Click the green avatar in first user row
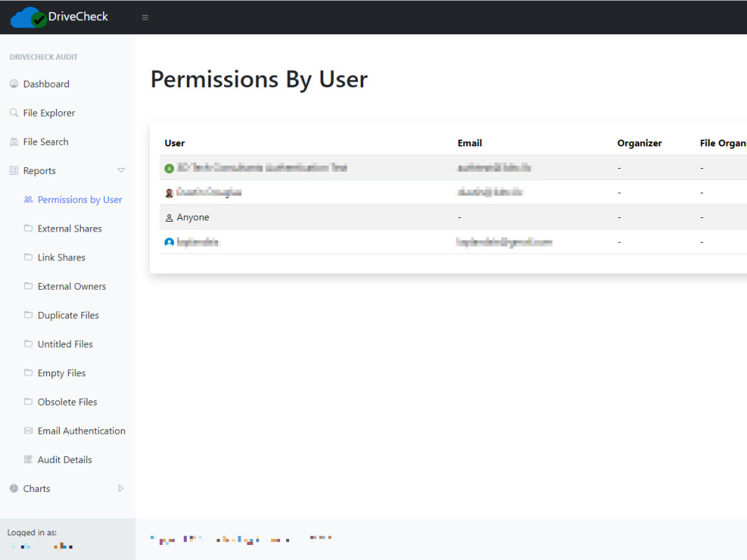 coord(169,168)
